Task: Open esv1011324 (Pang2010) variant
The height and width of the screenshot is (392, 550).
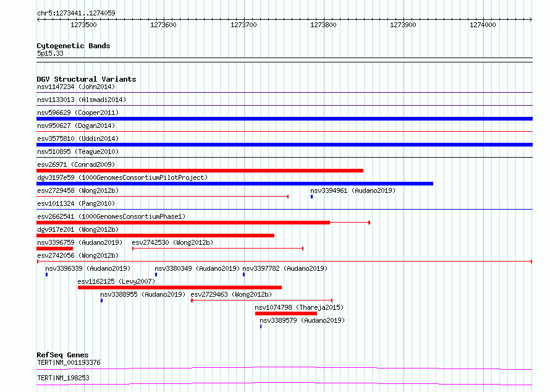Action: (76, 203)
